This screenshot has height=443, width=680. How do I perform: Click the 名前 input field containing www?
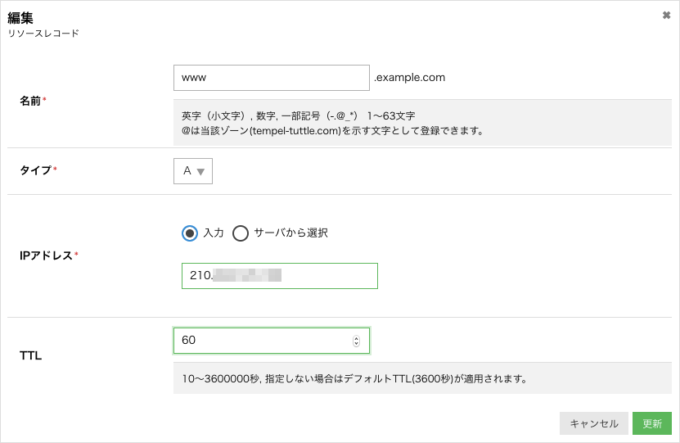(x=271, y=77)
